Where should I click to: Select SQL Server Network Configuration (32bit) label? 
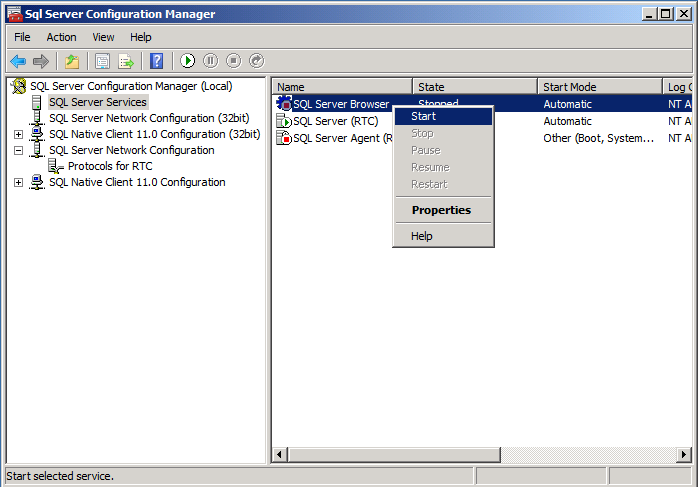click(x=149, y=118)
